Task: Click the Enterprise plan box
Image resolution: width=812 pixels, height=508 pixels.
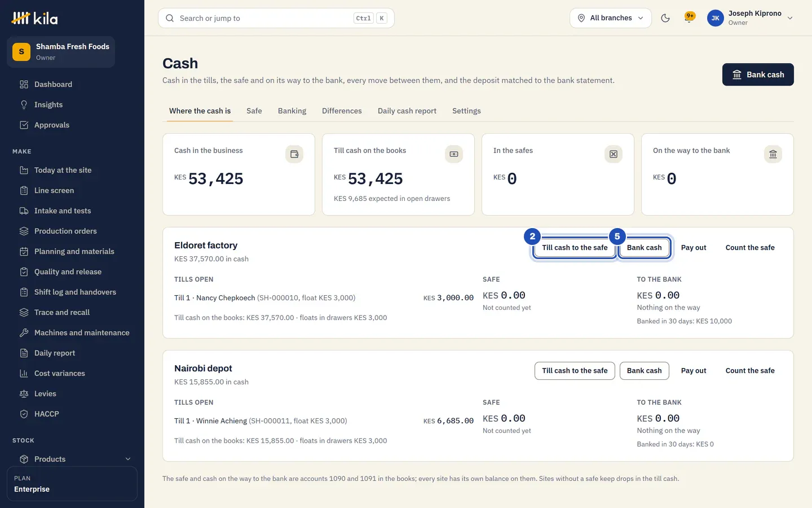Action: [72, 484]
